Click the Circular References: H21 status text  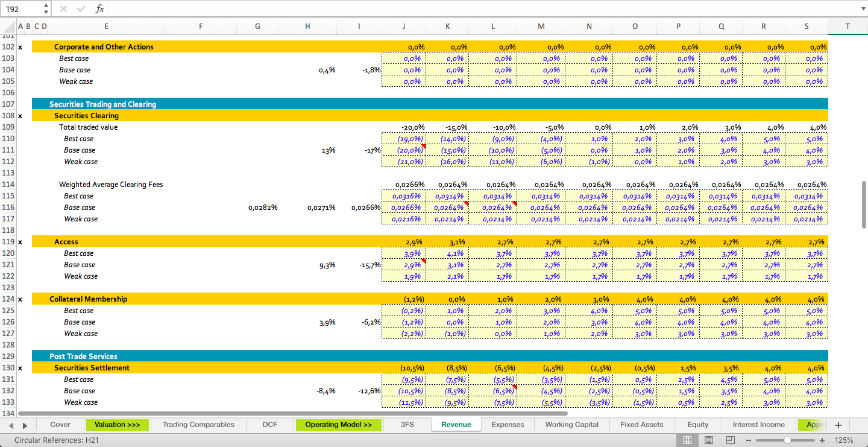click(x=57, y=440)
